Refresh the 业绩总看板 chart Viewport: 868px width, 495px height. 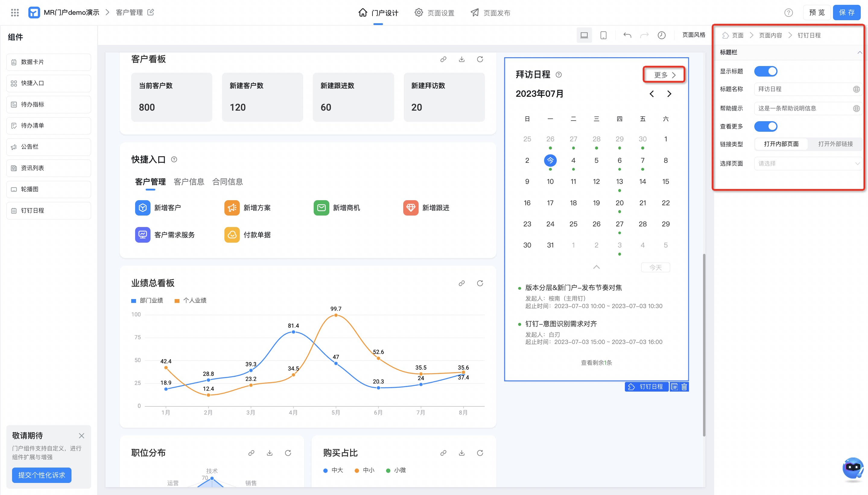480,283
